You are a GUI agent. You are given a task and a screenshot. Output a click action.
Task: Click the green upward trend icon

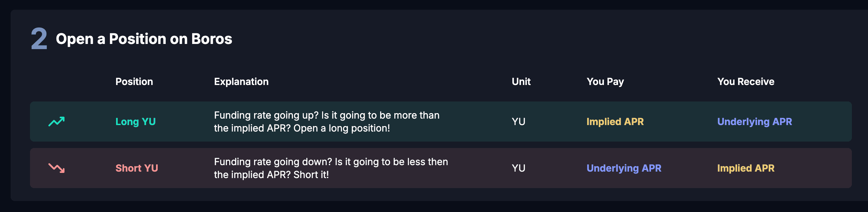pyautogui.click(x=56, y=122)
